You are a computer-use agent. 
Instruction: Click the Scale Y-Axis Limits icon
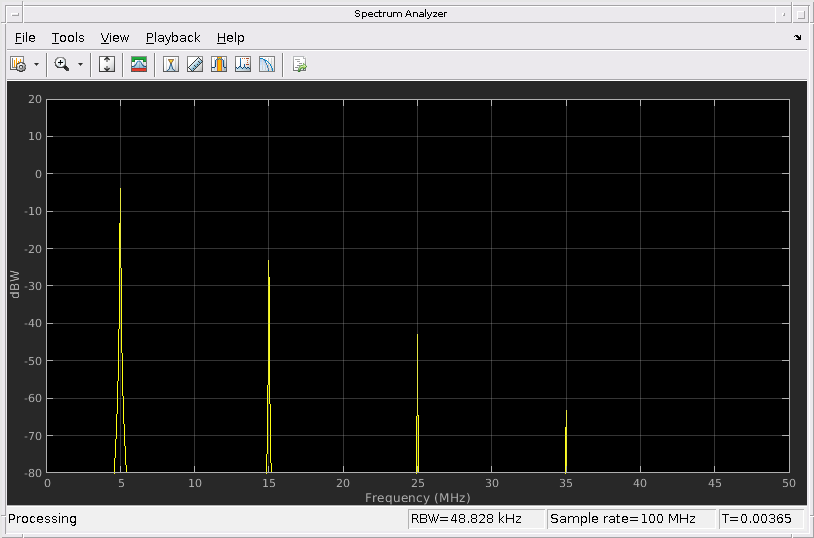click(x=107, y=64)
